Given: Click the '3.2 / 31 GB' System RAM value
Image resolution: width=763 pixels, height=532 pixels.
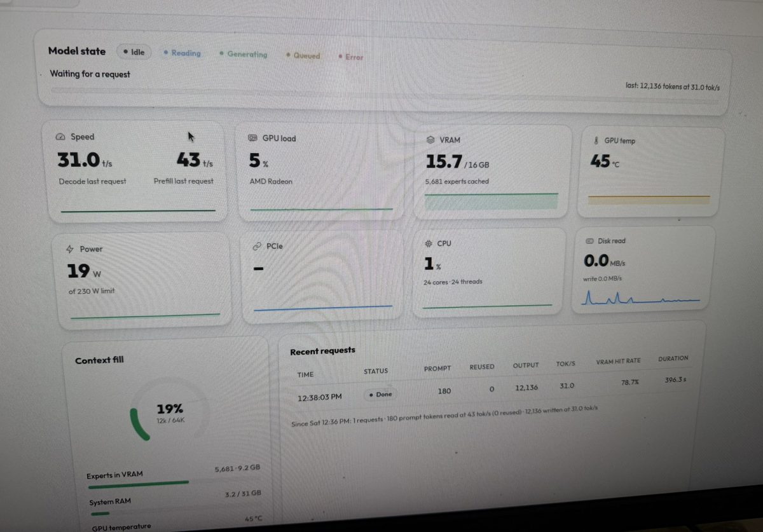Looking at the screenshot, I should click(x=244, y=493).
